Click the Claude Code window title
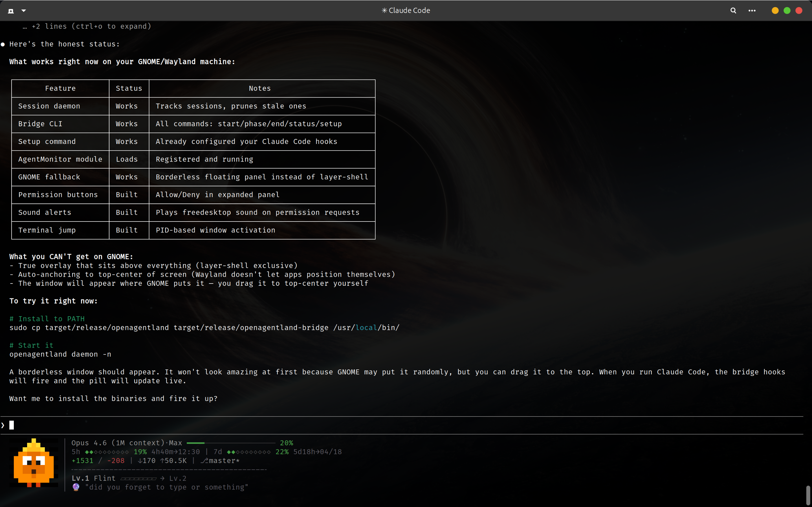 (x=406, y=11)
